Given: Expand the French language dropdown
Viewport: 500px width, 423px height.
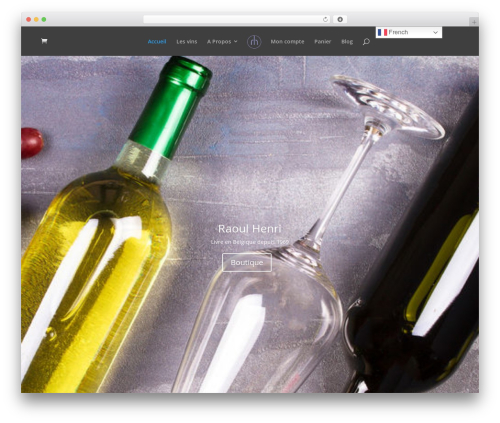Looking at the screenshot, I should (409, 32).
